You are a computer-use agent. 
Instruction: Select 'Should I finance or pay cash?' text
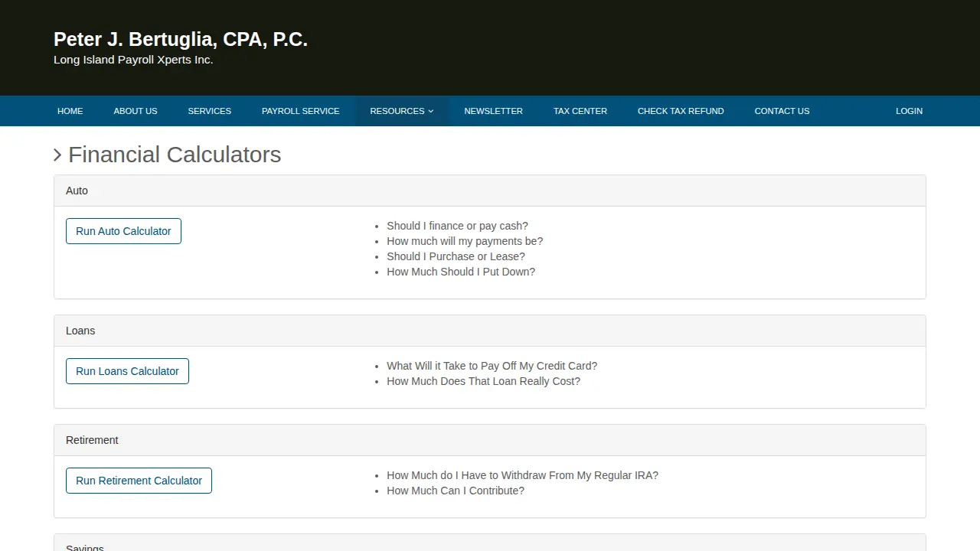[x=457, y=226]
